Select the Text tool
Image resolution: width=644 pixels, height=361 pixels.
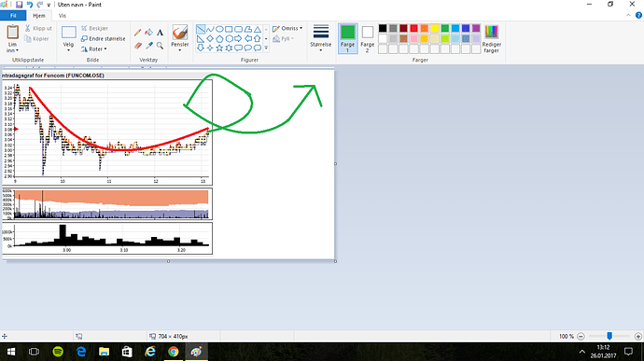pos(160,33)
